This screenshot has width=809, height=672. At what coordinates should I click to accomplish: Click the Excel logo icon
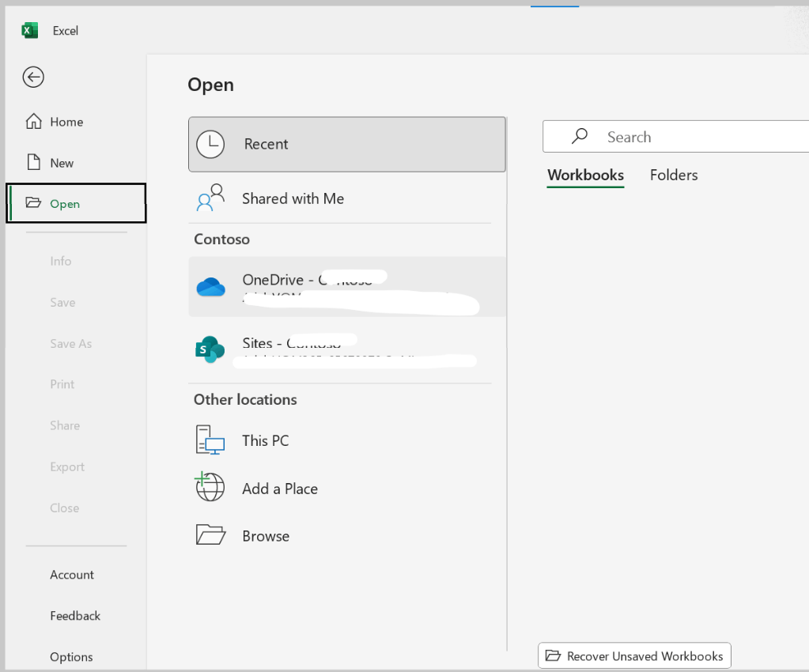[29, 30]
